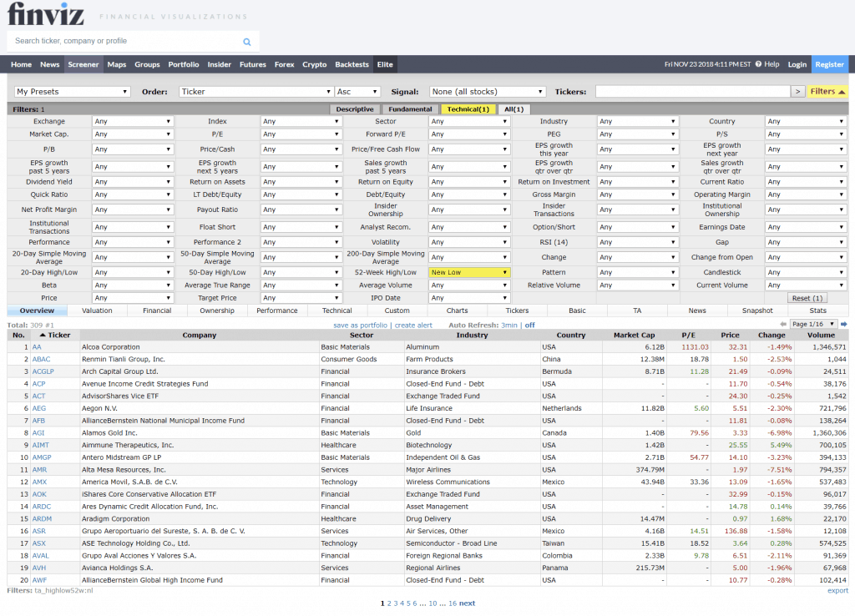855x616 pixels.
Task: Click Alcoa Corporation company name
Action: pos(111,347)
